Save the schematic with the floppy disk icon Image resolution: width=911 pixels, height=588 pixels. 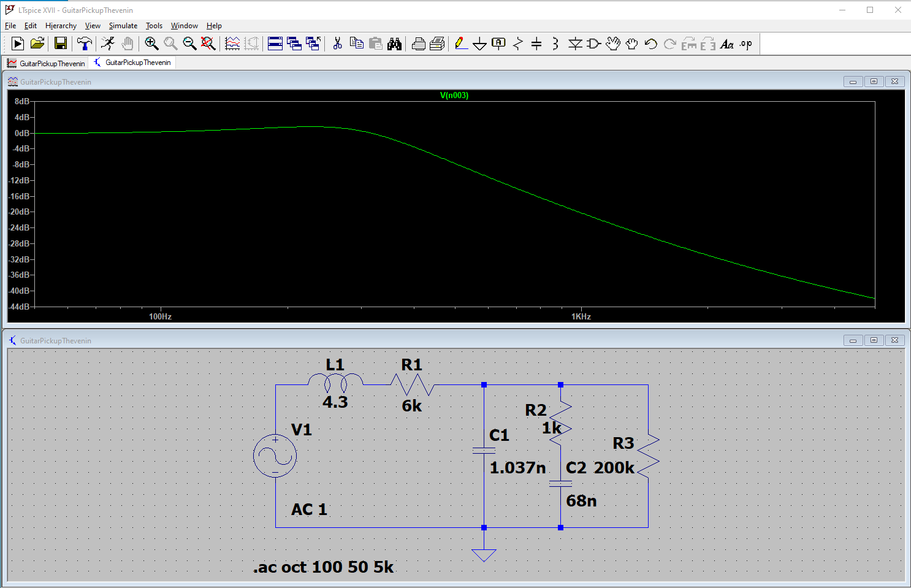click(x=61, y=44)
